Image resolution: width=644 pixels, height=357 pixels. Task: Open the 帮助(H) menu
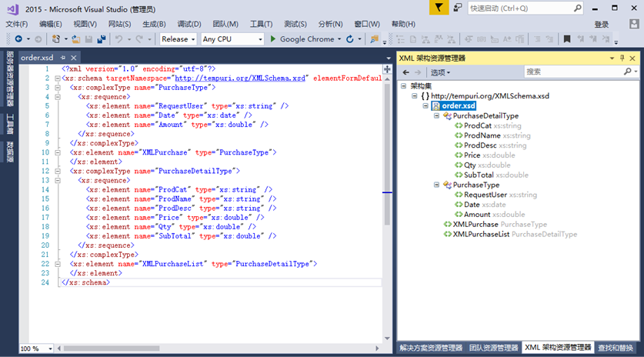[x=403, y=24]
